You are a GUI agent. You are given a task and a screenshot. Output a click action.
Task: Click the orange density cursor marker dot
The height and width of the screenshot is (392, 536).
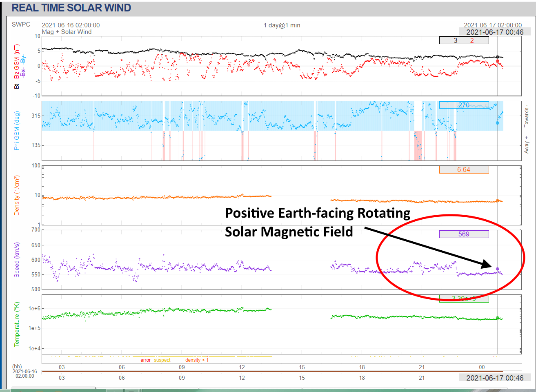(497, 200)
